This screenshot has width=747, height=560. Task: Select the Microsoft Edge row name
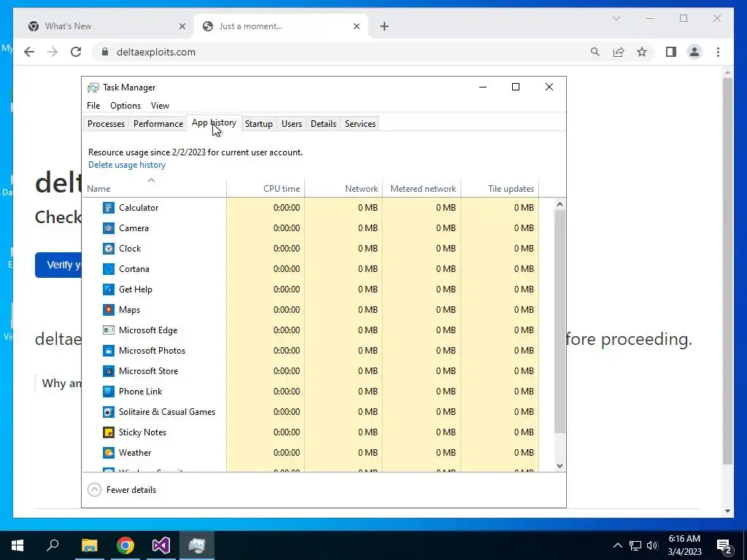coord(147,330)
